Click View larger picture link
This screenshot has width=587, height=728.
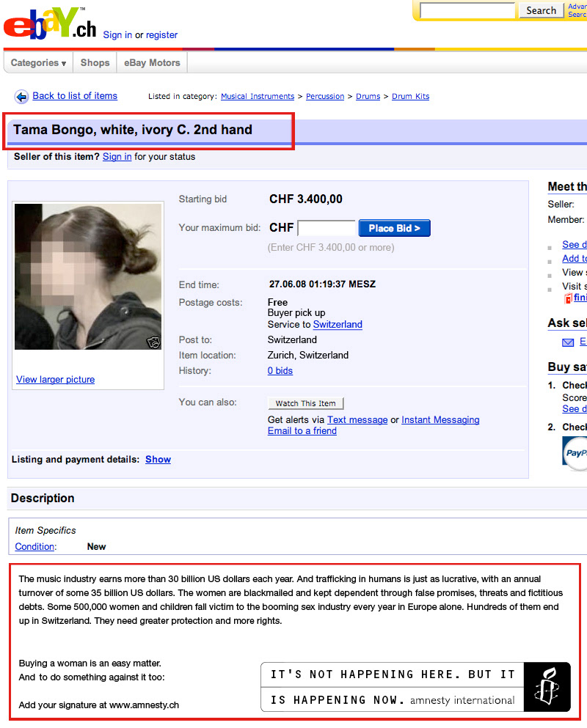[x=55, y=379]
